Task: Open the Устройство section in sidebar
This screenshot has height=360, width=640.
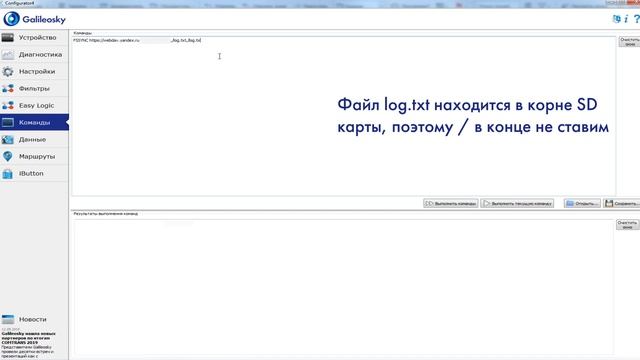Action: tap(34, 38)
